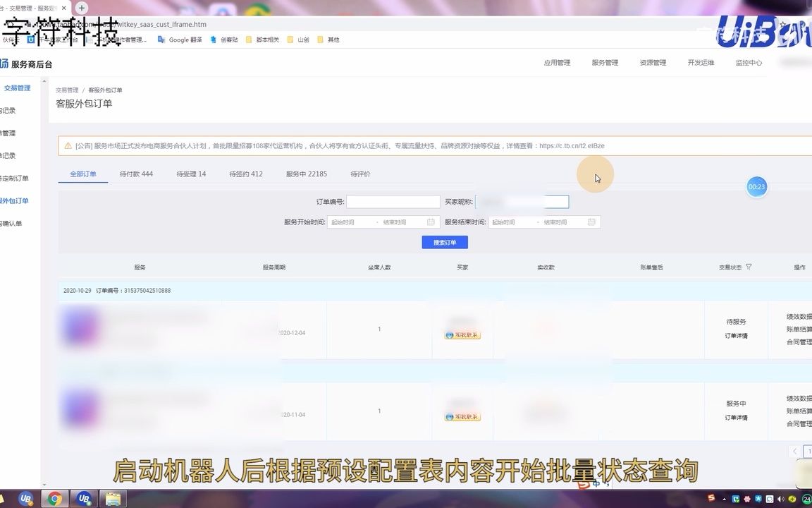Switch to the 全部订单 tab
This screenshot has height=508, width=812.
[82, 174]
